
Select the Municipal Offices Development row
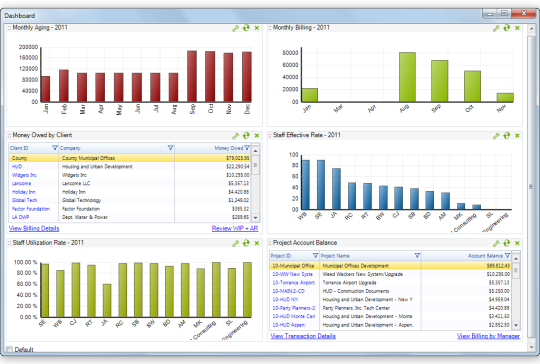coord(390,266)
